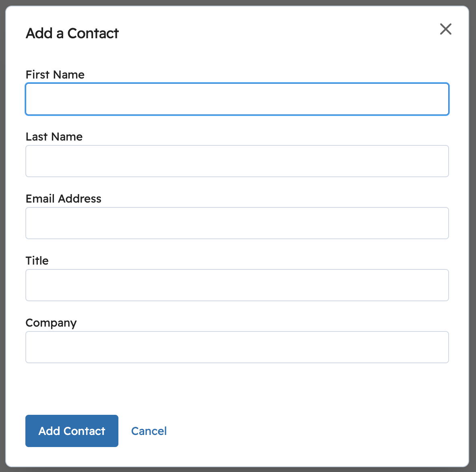Click the Title field label
The height and width of the screenshot is (472, 476).
37,261
